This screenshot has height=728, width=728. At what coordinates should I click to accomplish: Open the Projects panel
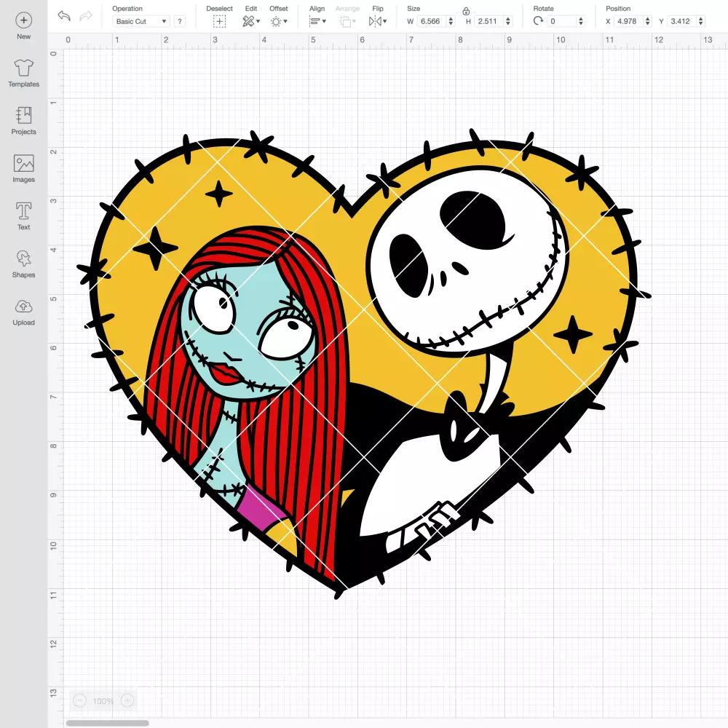click(x=24, y=121)
